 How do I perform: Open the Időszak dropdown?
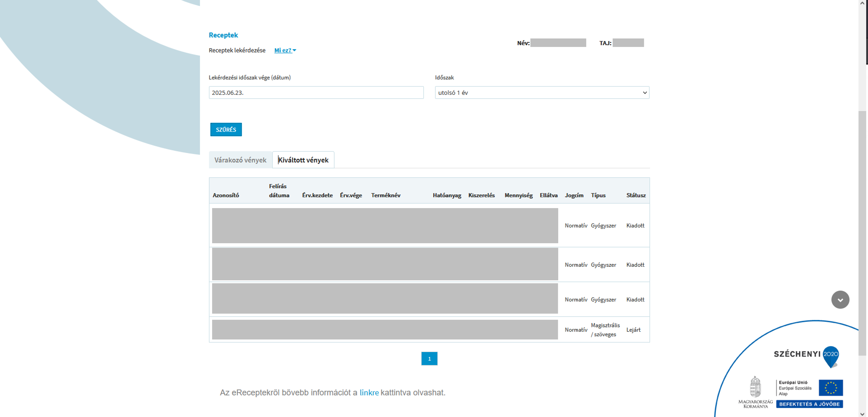(542, 93)
